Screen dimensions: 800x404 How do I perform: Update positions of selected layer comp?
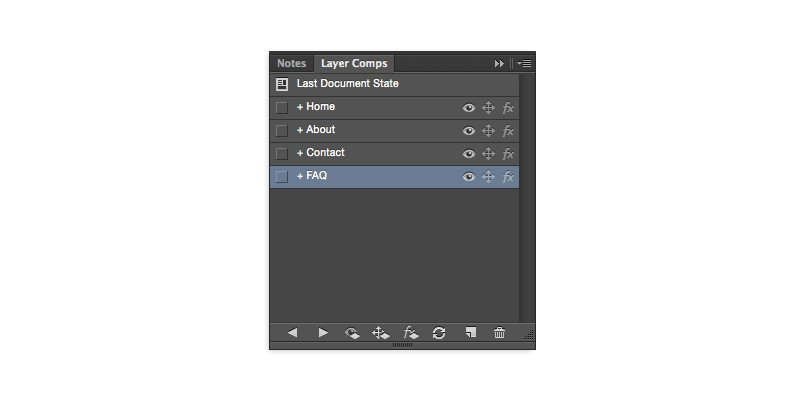coord(381,333)
